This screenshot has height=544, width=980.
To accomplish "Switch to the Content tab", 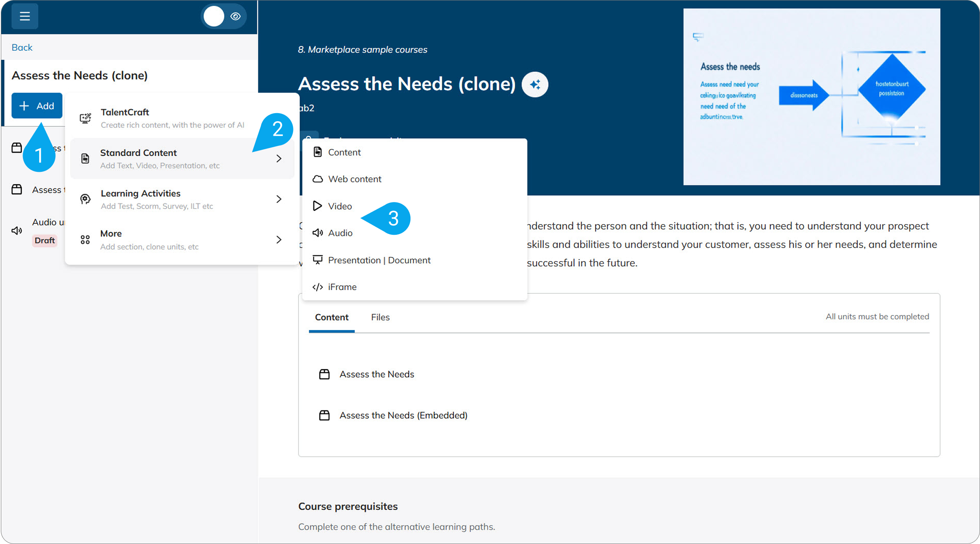I will click(x=331, y=317).
